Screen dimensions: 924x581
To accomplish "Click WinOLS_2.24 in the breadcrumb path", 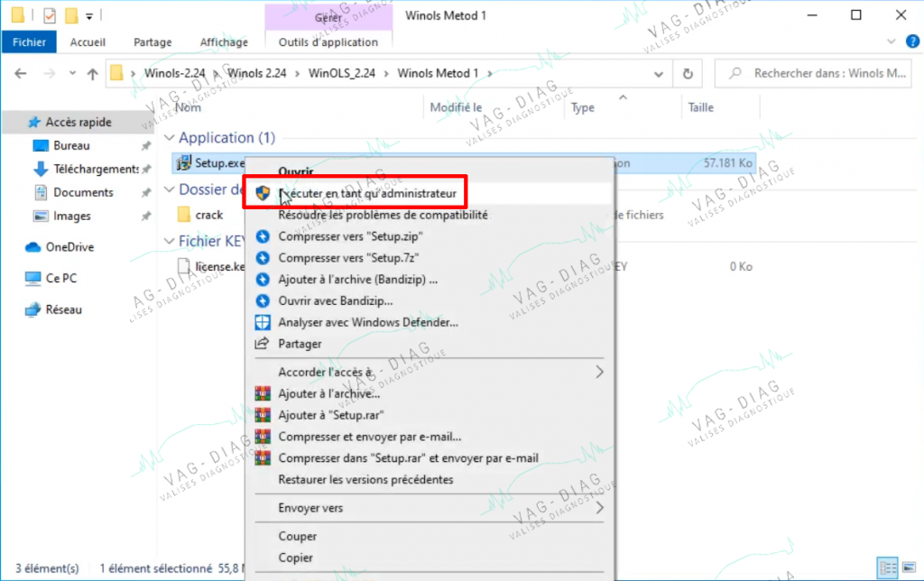I will pyautogui.click(x=342, y=73).
